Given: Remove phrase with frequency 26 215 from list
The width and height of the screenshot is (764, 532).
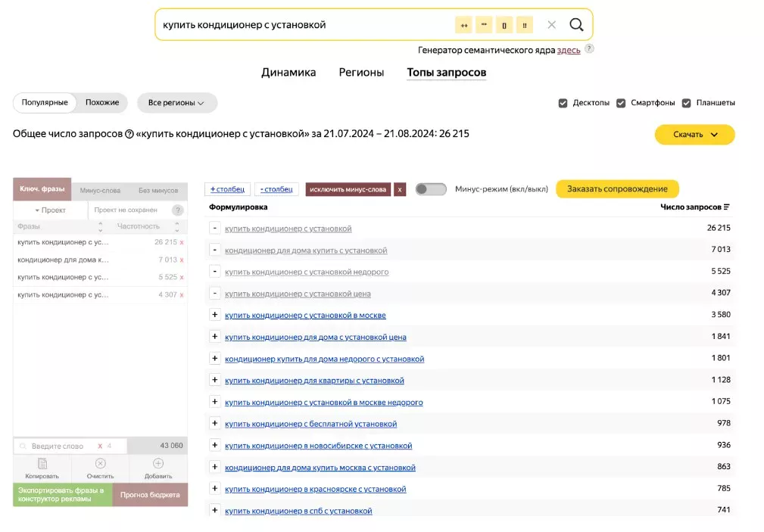Looking at the screenshot, I should 182,242.
